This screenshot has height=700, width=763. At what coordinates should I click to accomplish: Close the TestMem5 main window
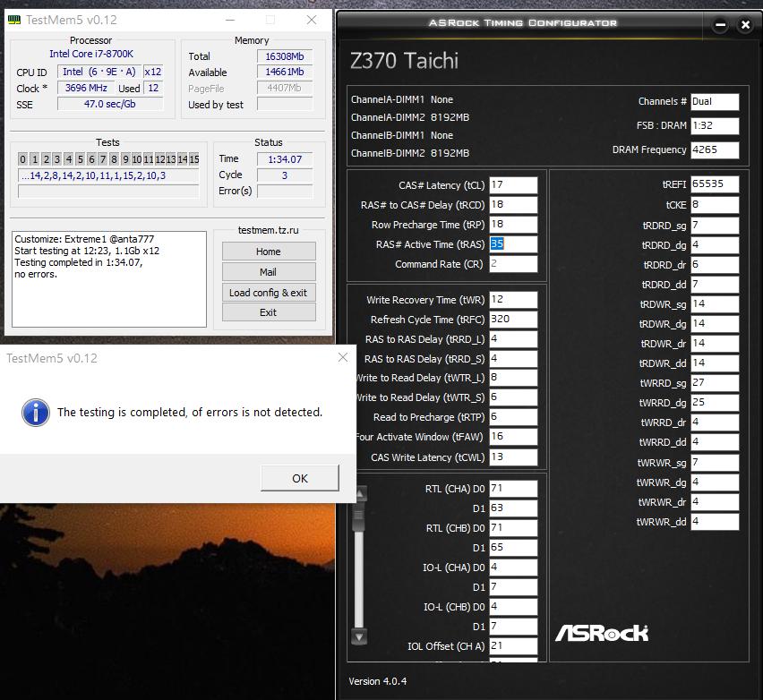pos(312,20)
